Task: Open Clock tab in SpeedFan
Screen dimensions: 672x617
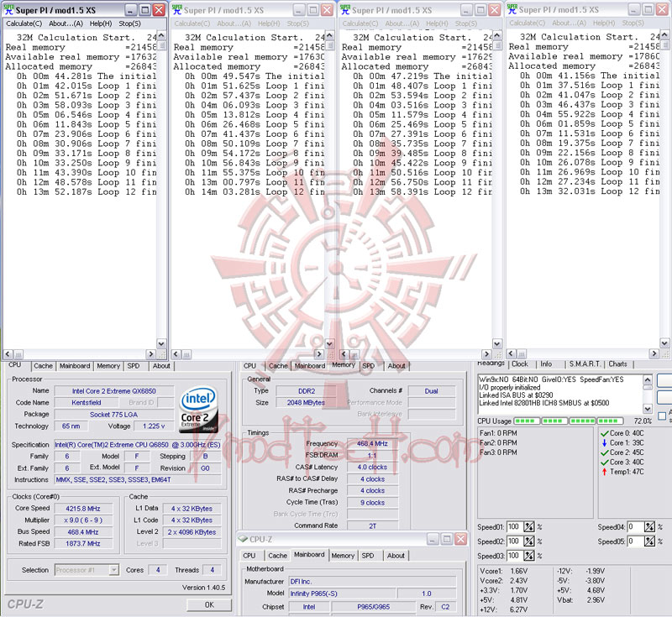Action: click(x=520, y=364)
